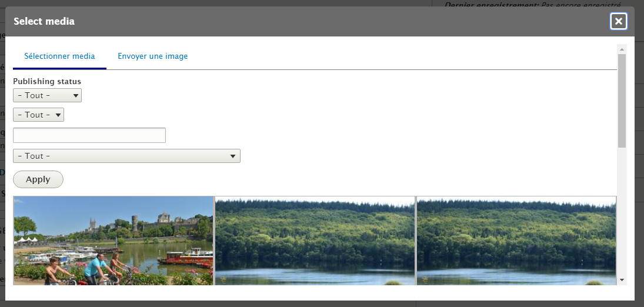
Task: Open the wide Tout dropdown above Apply
Action: coord(126,156)
